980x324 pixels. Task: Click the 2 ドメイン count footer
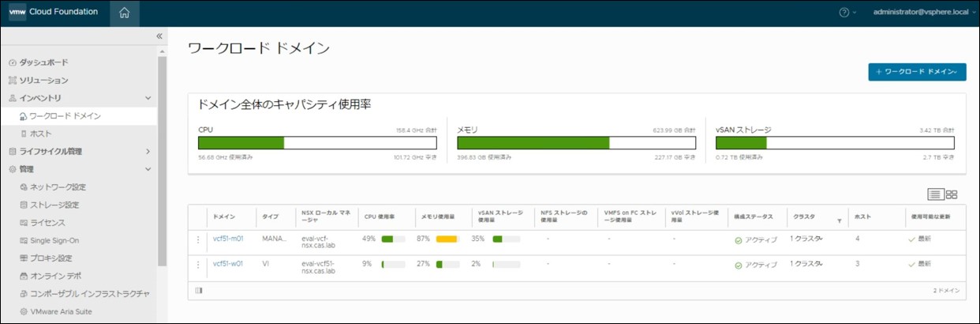pos(946,291)
